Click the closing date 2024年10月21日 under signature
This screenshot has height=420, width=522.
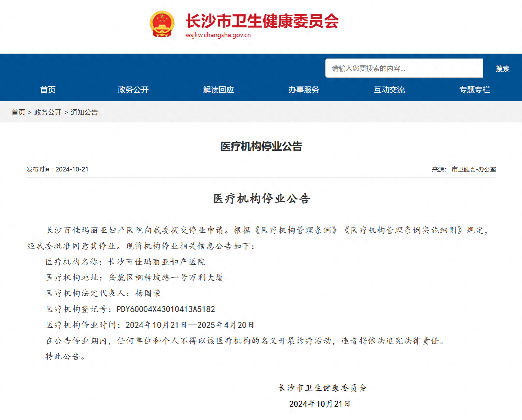(x=320, y=404)
